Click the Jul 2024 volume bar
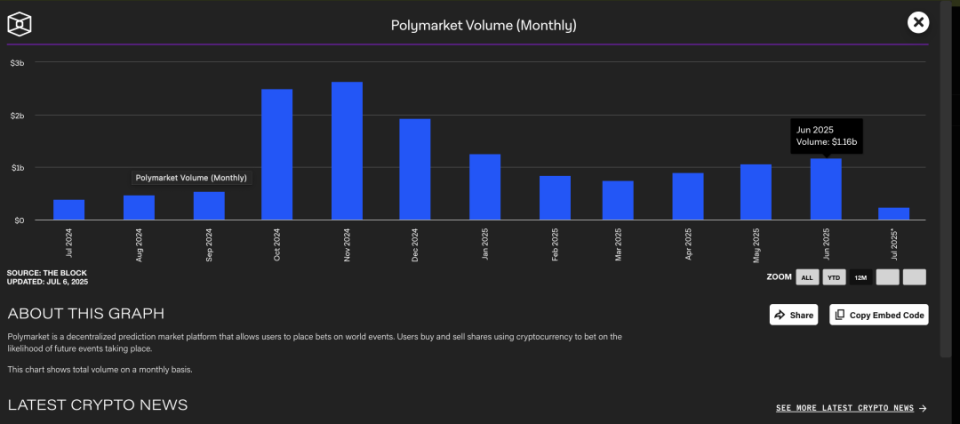 69,210
